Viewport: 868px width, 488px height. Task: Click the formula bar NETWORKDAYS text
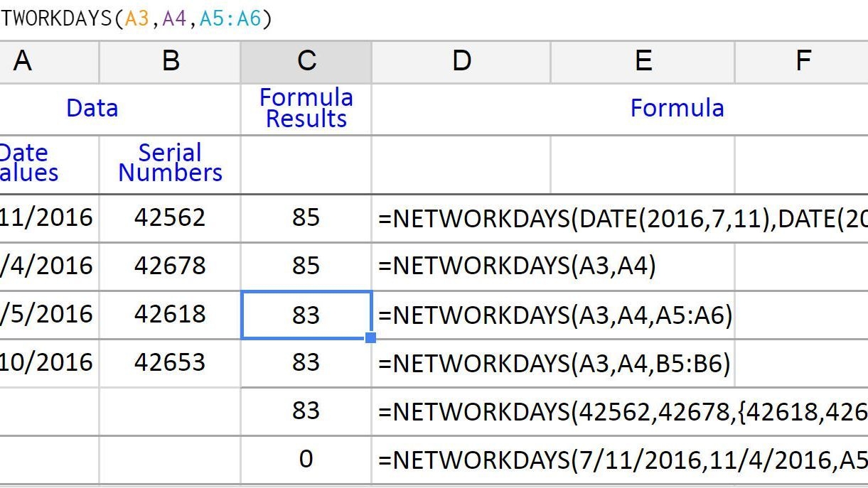(136, 19)
